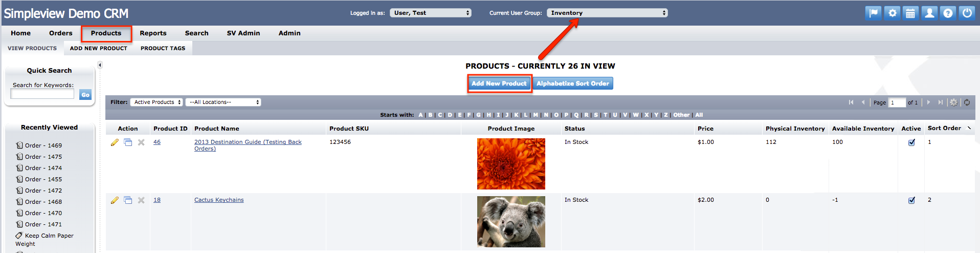Switch to Product Tags tab
This screenshot has height=253, width=980.
click(x=163, y=48)
